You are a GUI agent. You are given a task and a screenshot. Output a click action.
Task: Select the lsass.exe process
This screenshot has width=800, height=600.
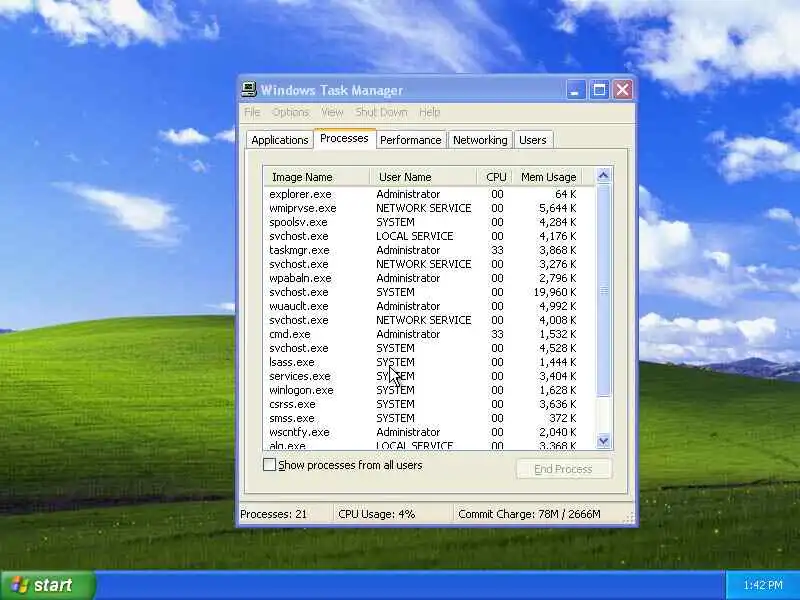429,362
